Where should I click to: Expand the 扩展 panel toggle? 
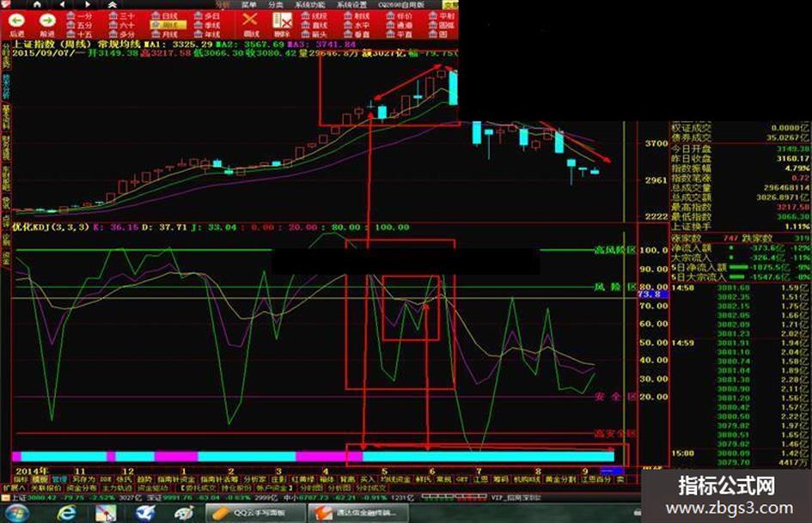click(14, 488)
